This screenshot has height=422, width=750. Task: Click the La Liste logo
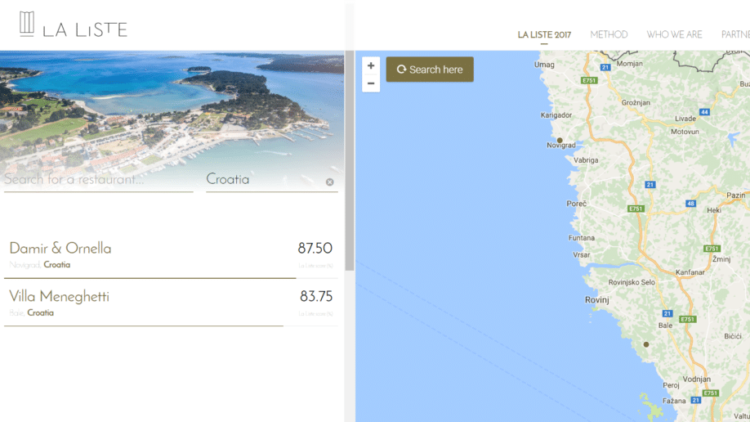point(73,25)
